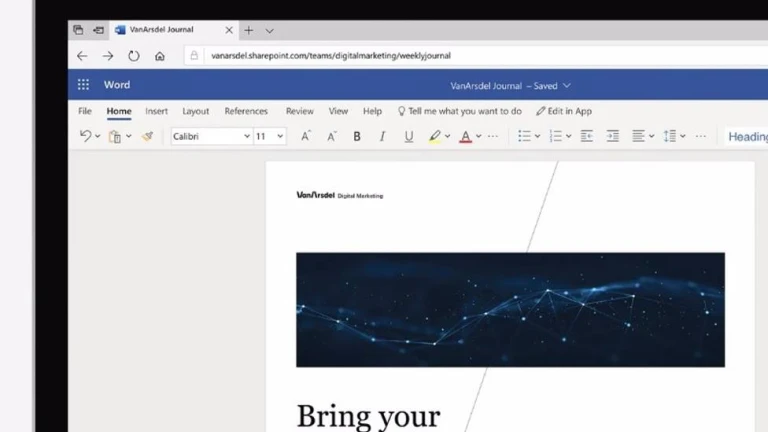Toggle Italic formatting

tap(382, 136)
